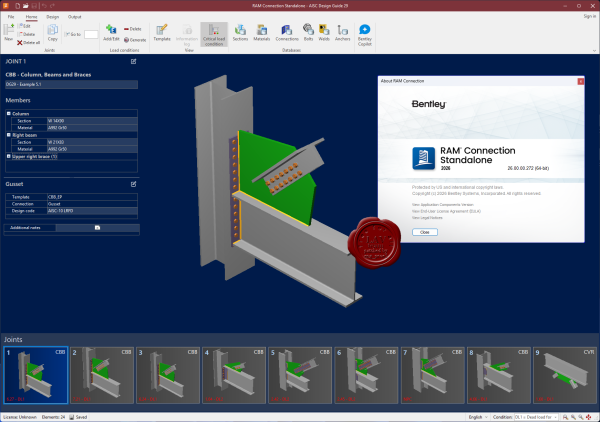The image size is (600, 422).
Task: Toggle Critical load condition view
Action: click(x=214, y=34)
